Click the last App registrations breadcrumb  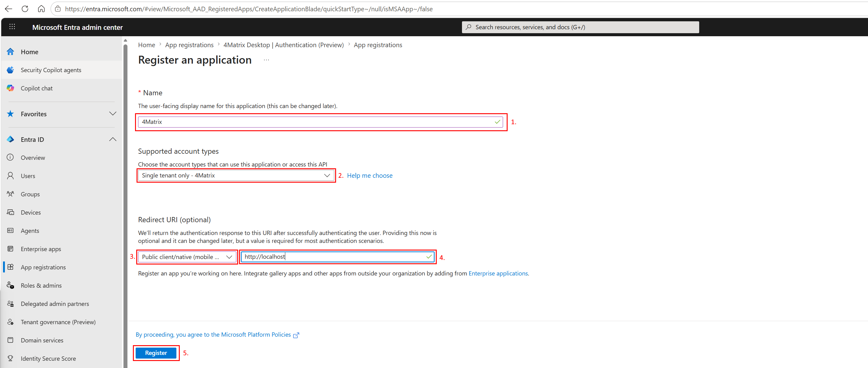pos(378,45)
